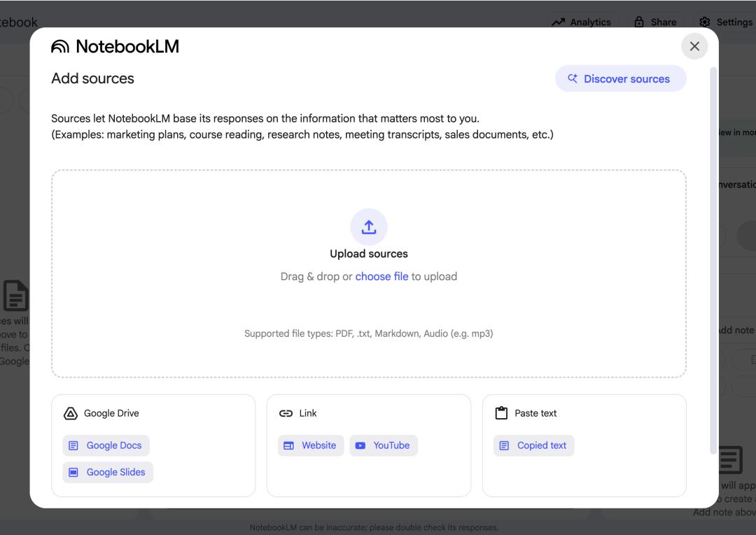Click the choose file link
The width and height of the screenshot is (756, 535).
pyautogui.click(x=381, y=277)
